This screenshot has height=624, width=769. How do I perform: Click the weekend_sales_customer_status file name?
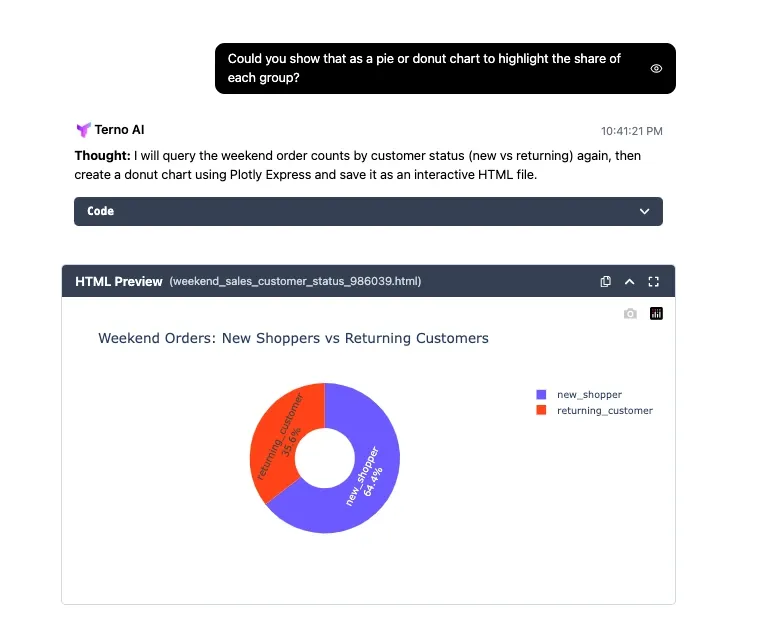(x=295, y=282)
